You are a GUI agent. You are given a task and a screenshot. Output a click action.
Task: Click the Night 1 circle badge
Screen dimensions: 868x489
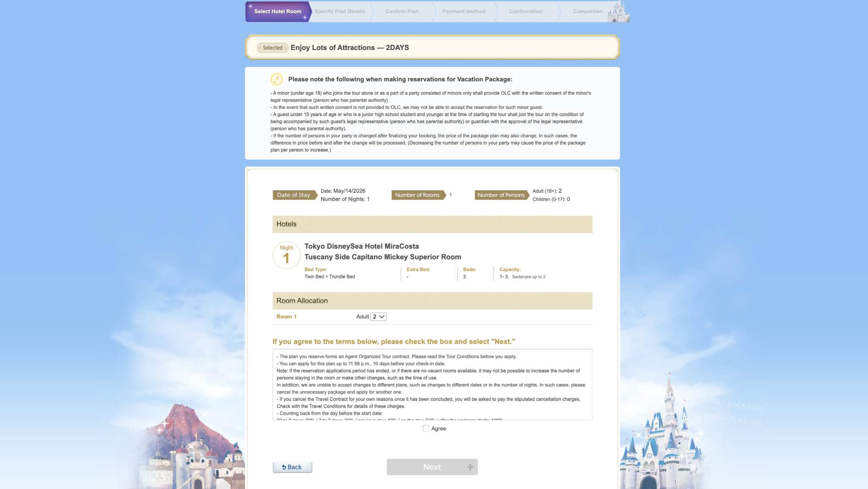coord(287,255)
